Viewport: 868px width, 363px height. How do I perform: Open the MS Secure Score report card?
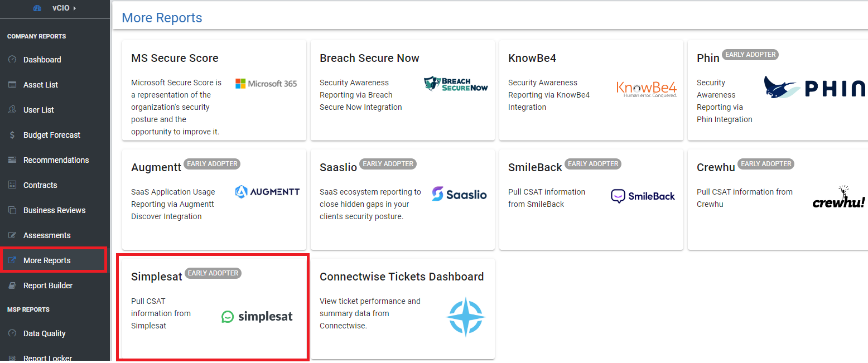point(214,89)
